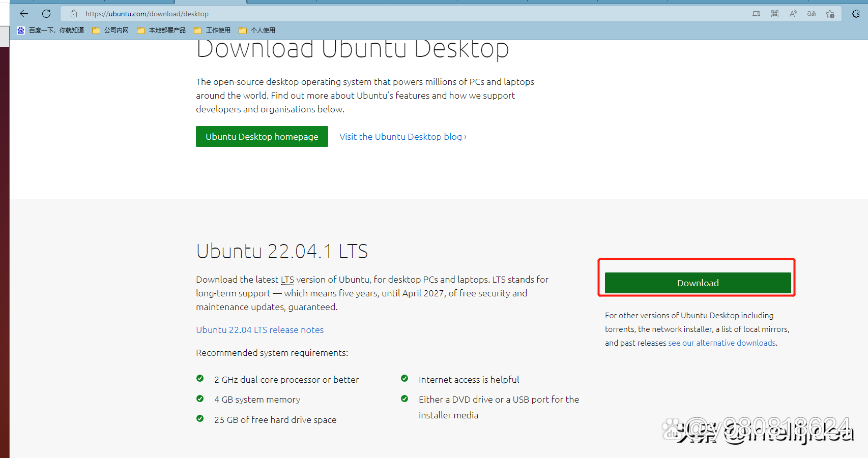Go back using the browser back arrow

tap(24, 14)
